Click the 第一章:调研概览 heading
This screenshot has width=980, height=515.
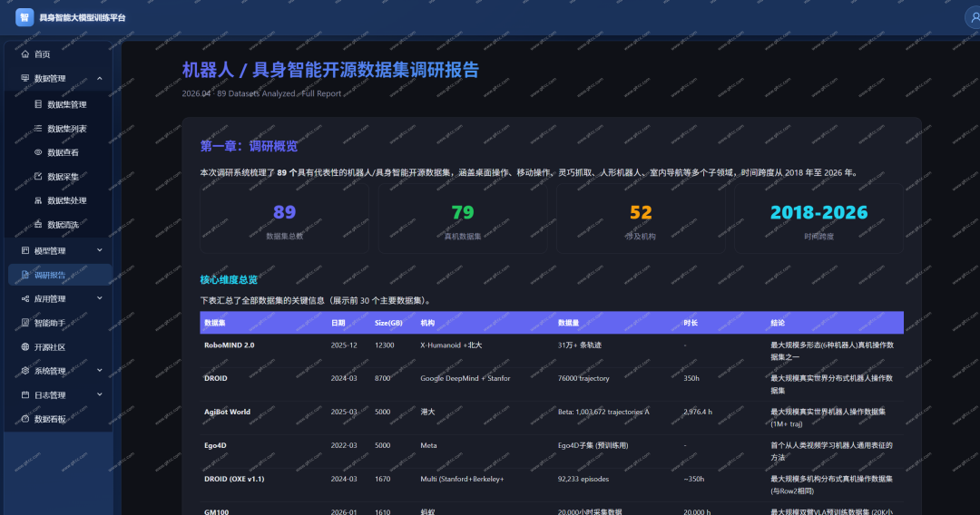[249, 147]
